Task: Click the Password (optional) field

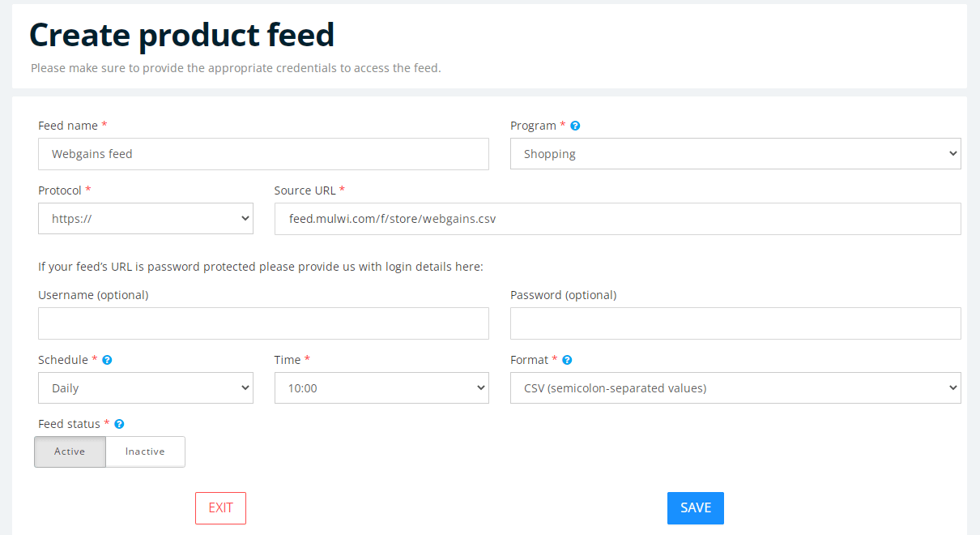Action: click(735, 323)
